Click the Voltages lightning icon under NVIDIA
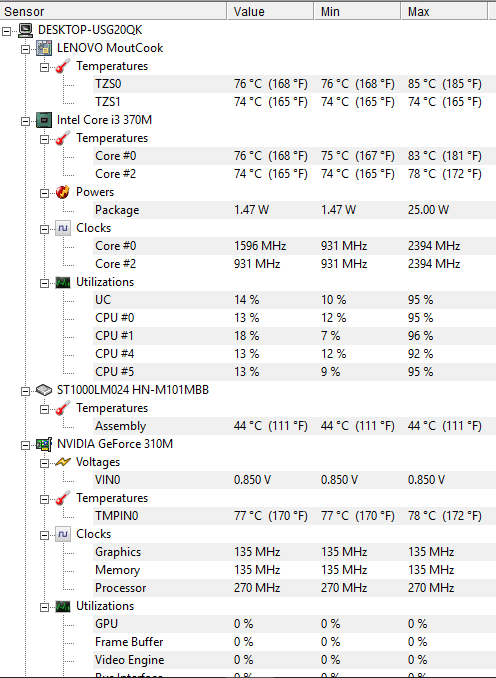Screen dimensions: 496x678 coord(63,462)
